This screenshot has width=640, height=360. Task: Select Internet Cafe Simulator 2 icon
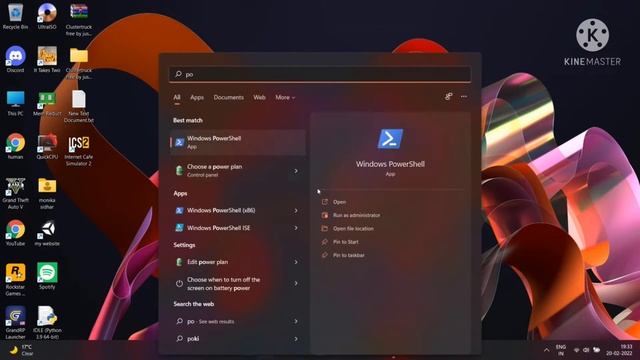(79, 150)
